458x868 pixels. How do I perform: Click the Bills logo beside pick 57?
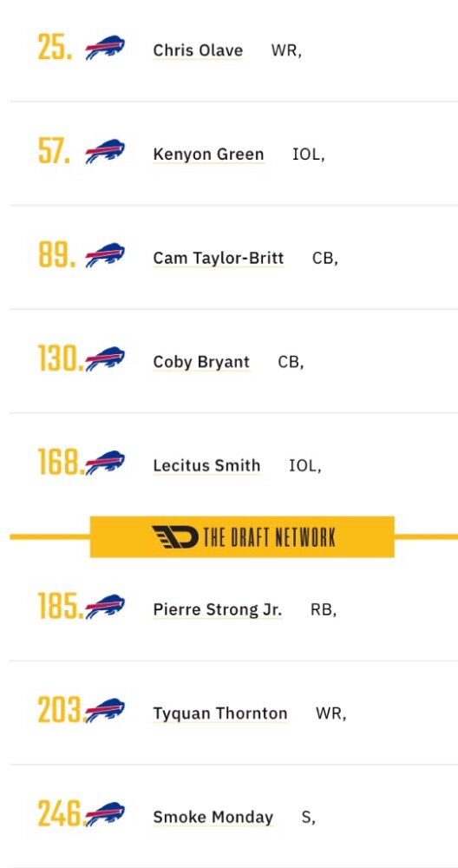(x=105, y=151)
